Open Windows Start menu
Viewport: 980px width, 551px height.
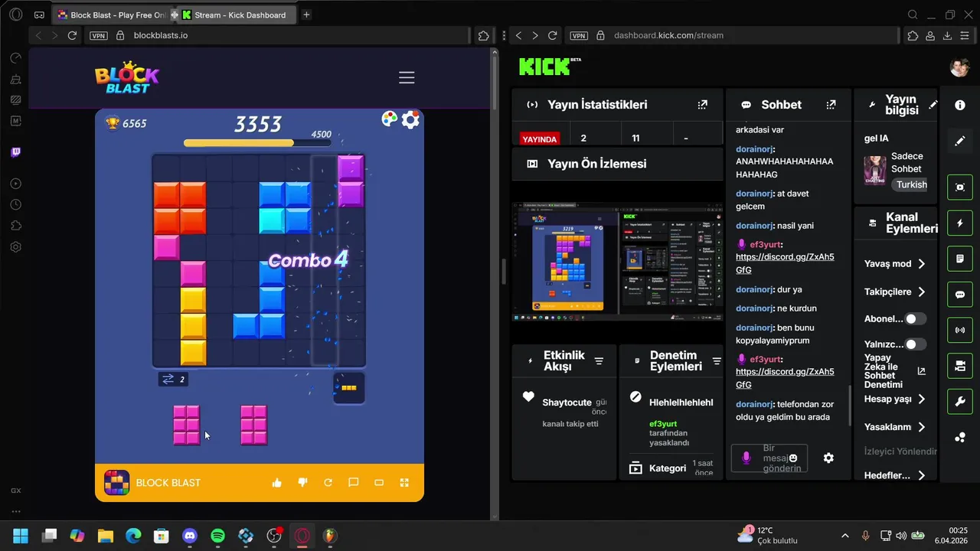(21, 536)
